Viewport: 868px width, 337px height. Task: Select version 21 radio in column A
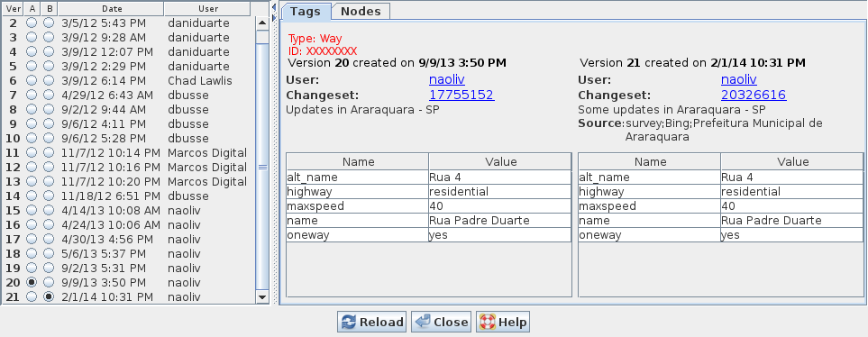pyautogui.click(x=32, y=296)
